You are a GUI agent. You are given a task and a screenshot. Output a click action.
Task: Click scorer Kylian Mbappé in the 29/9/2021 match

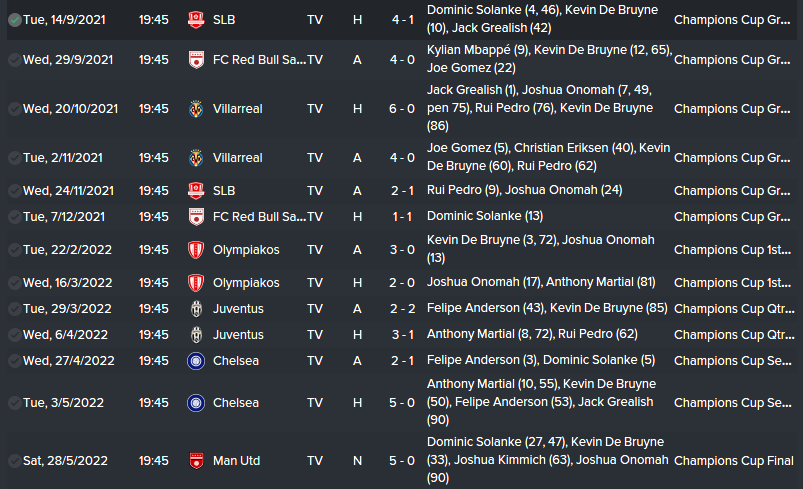pyautogui.click(x=467, y=50)
